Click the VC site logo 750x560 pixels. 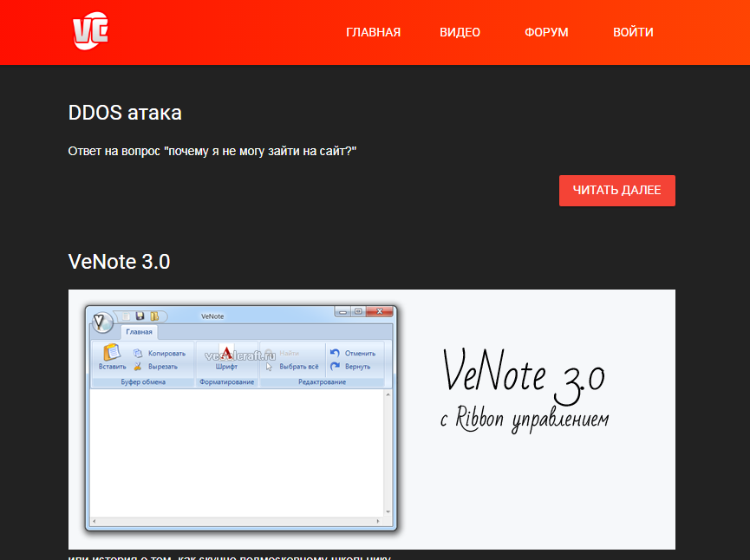click(x=91, y=30)
